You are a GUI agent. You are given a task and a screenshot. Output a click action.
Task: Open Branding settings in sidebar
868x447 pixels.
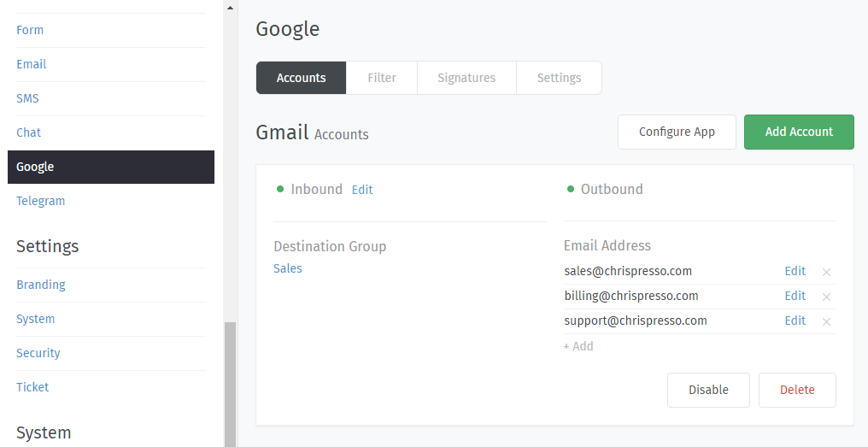[x=41, y=285]
